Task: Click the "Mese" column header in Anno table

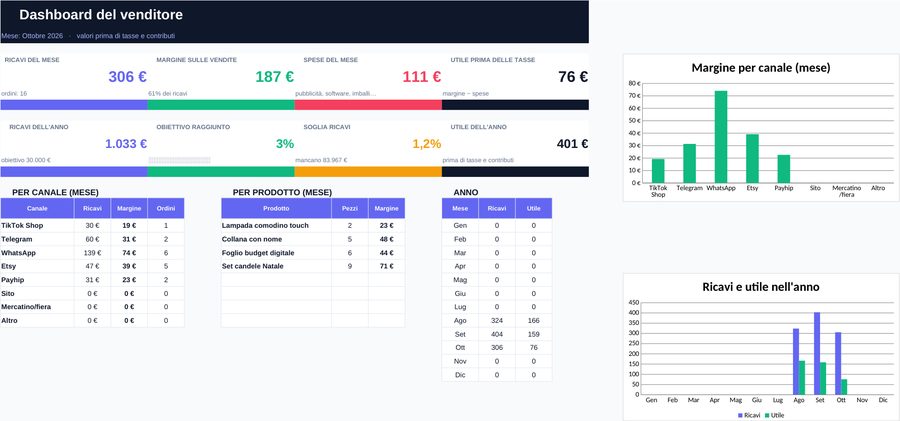Action: point(460,208)
